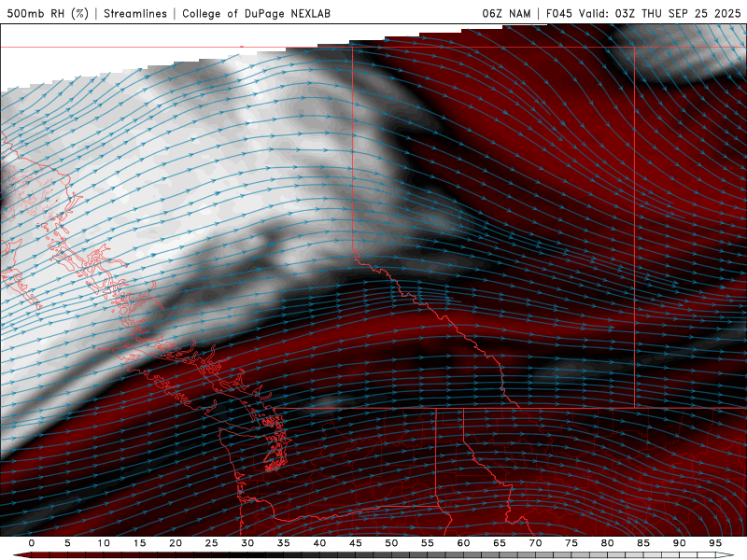Click the "65" color scale label

[500, 543]
